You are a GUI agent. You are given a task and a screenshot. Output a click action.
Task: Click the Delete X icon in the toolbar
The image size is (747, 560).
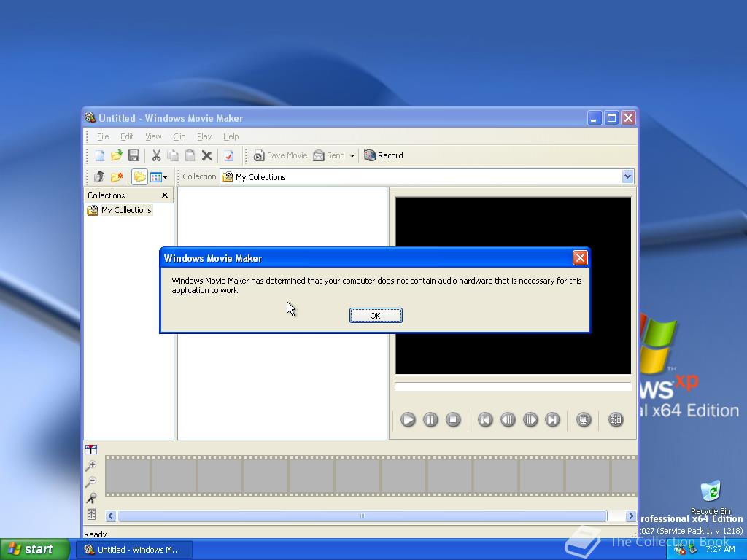pos(206,155)
